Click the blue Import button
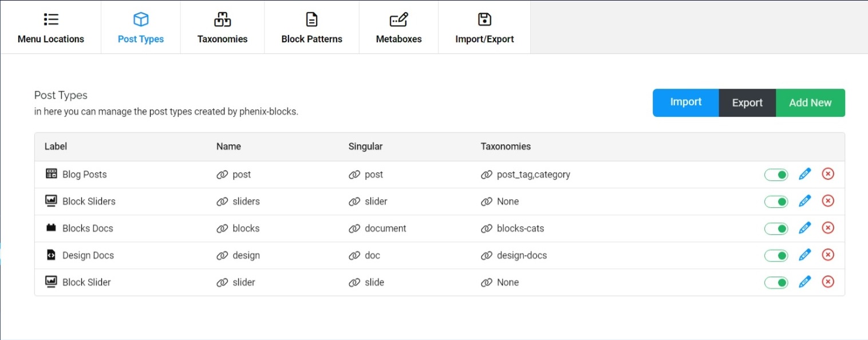The height and width of the screenshot is (340, 868). pyautogui.click(x=686, y=102)
